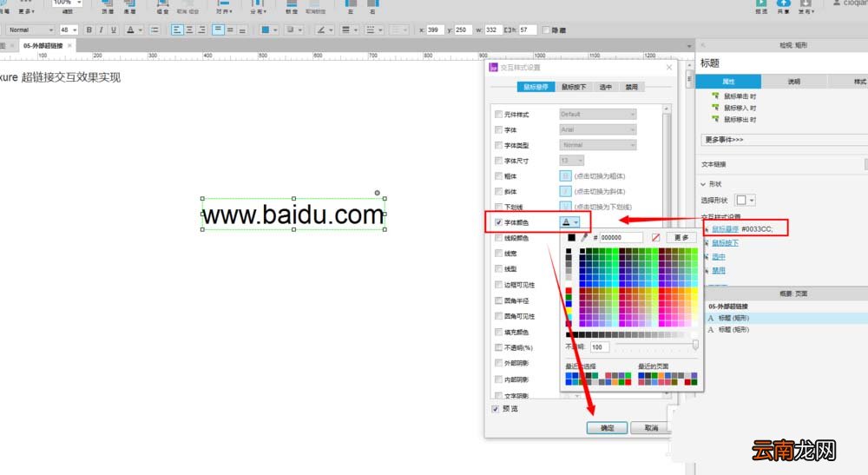Check the 字体类型 checkbox
868x475 pixels.
[x=499, y=145]
